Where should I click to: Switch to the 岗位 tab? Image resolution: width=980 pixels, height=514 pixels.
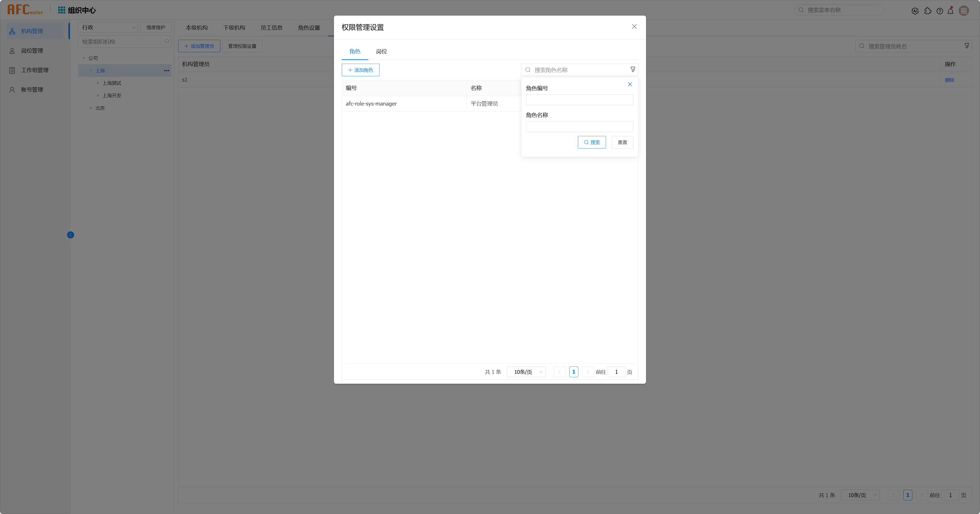pyautogui.click(x=381, y=51)
